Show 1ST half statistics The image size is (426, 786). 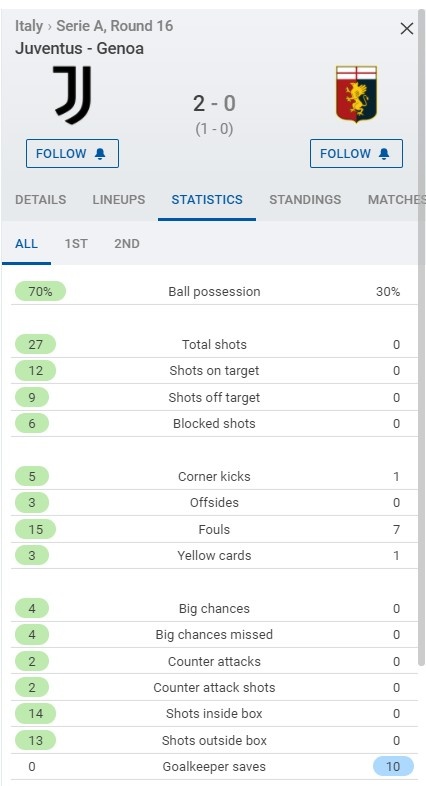(x=76, y=244)
